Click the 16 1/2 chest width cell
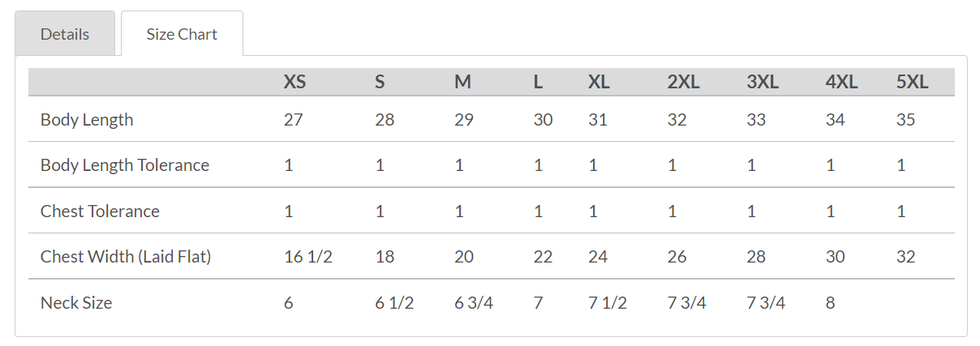The height and width of the screenshot is (346, 980). [x=308, y=257]
